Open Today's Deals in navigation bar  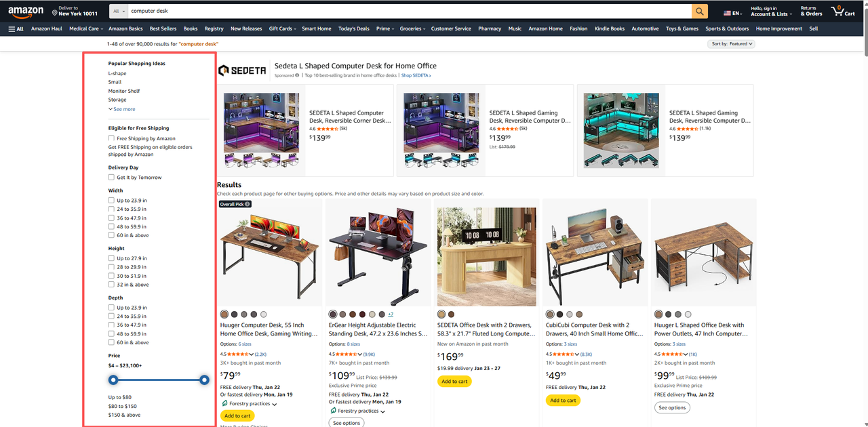point(354,28)
